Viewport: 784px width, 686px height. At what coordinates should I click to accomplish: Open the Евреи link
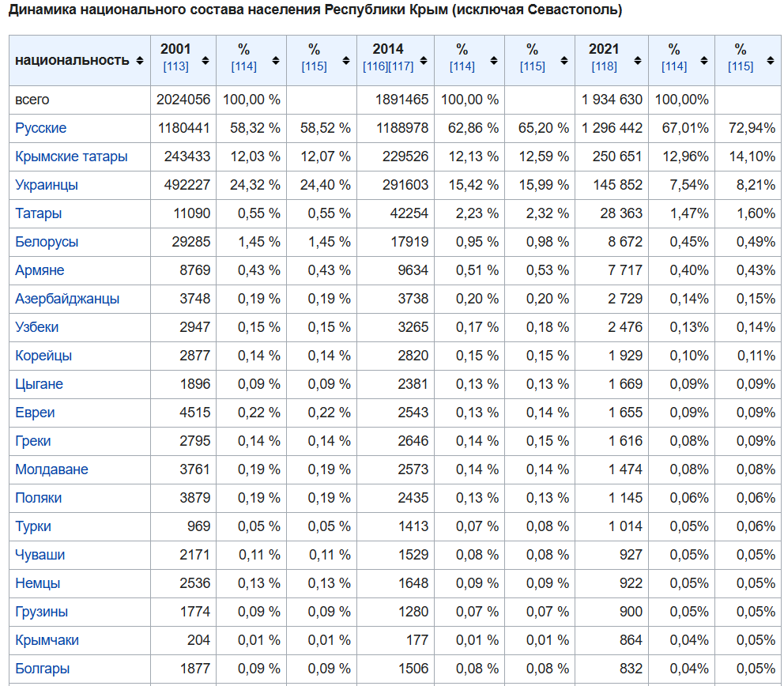pos(35,413)
